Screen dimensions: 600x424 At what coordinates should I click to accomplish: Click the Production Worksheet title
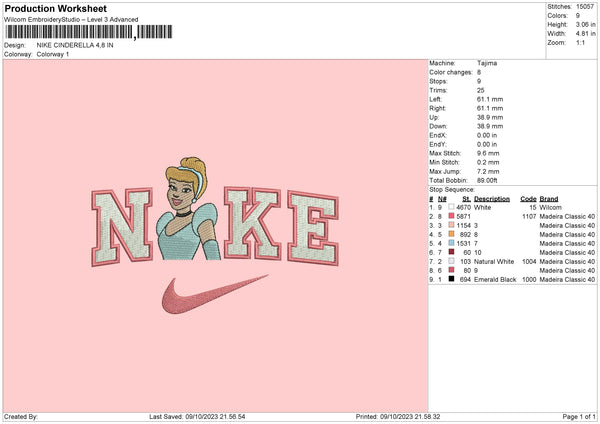tap(56, 8)
